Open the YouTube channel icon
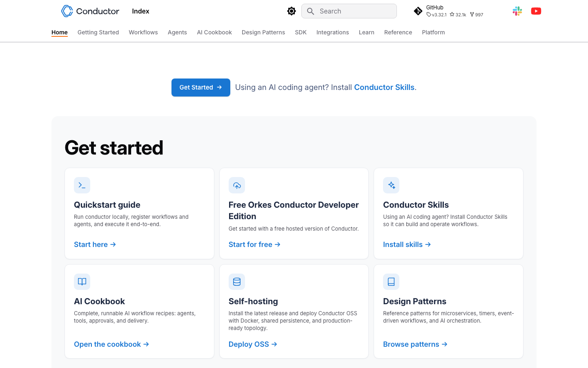 click(x=536, y=11)
